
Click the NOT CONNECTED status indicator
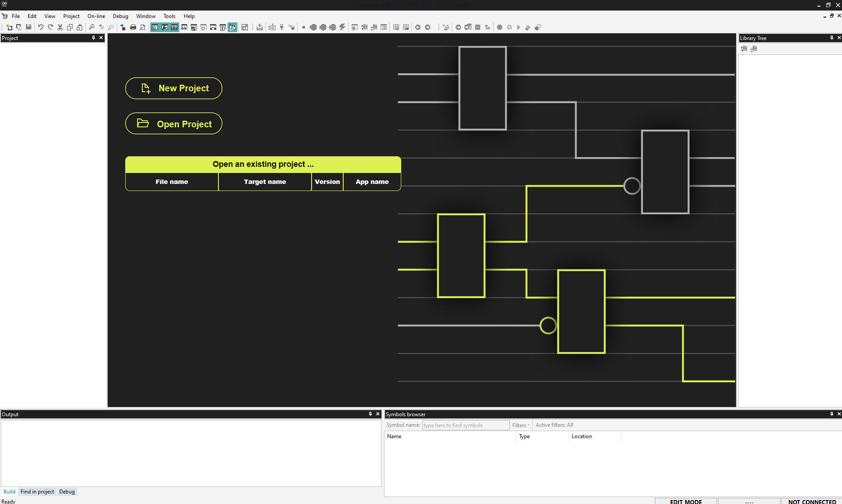point(812,501)
